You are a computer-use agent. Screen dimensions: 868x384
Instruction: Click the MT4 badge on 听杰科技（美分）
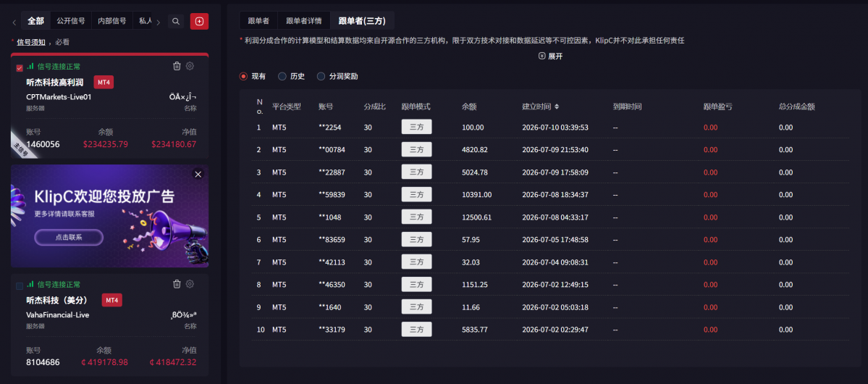tap(111, 301)
